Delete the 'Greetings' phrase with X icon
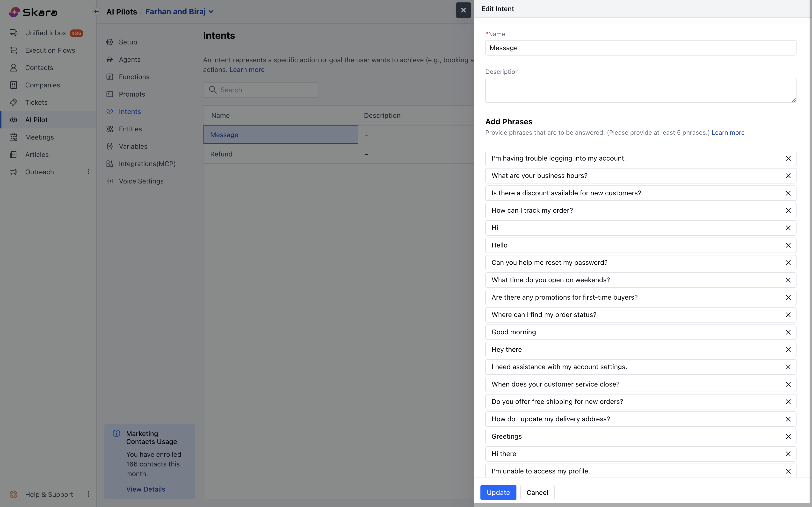Screen dimensions: 812x507 [788, 437]
